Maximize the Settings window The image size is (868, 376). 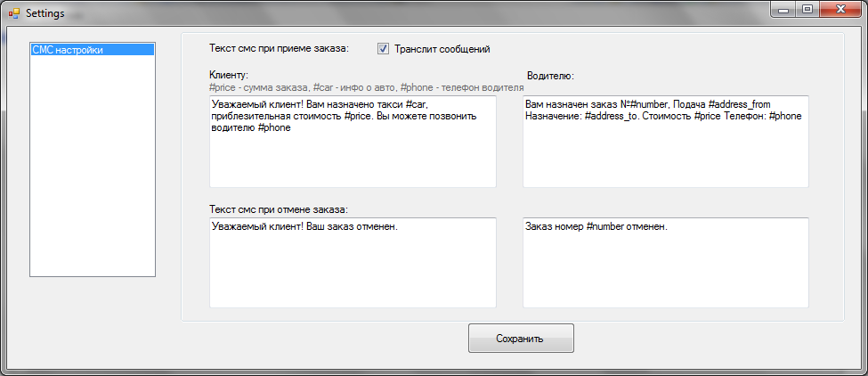[807, 11]
